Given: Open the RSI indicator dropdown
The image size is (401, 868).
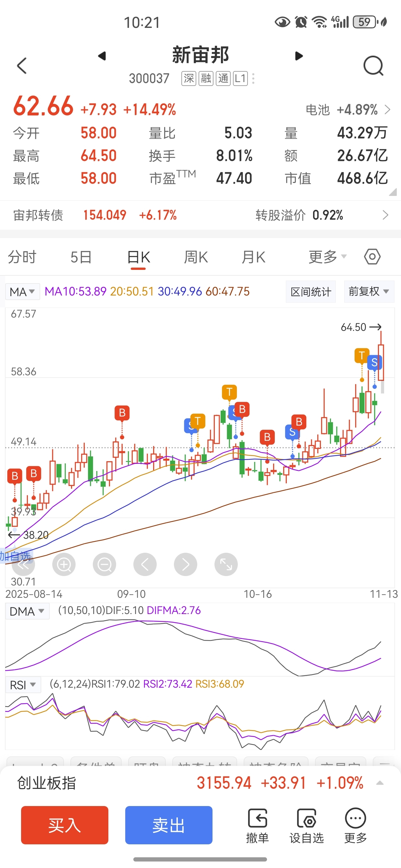Looking at the screenshot, I should pos(23,685).
